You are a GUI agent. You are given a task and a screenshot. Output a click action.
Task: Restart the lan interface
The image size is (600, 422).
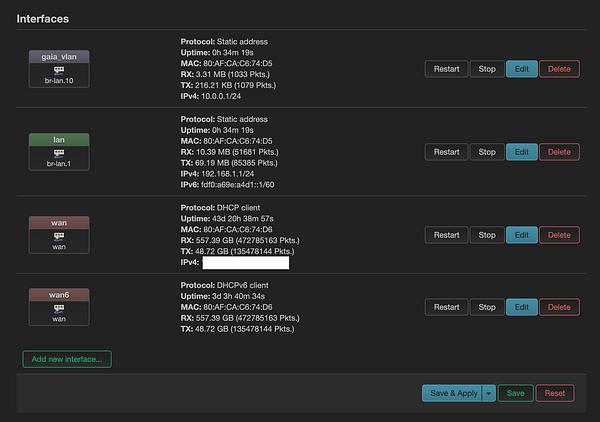tap(446, 152)
